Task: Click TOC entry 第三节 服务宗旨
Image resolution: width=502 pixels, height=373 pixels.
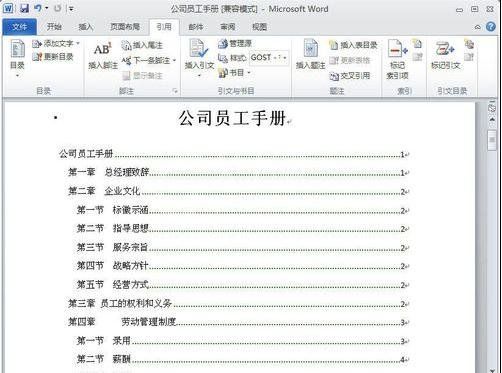Action: [243, 247]
